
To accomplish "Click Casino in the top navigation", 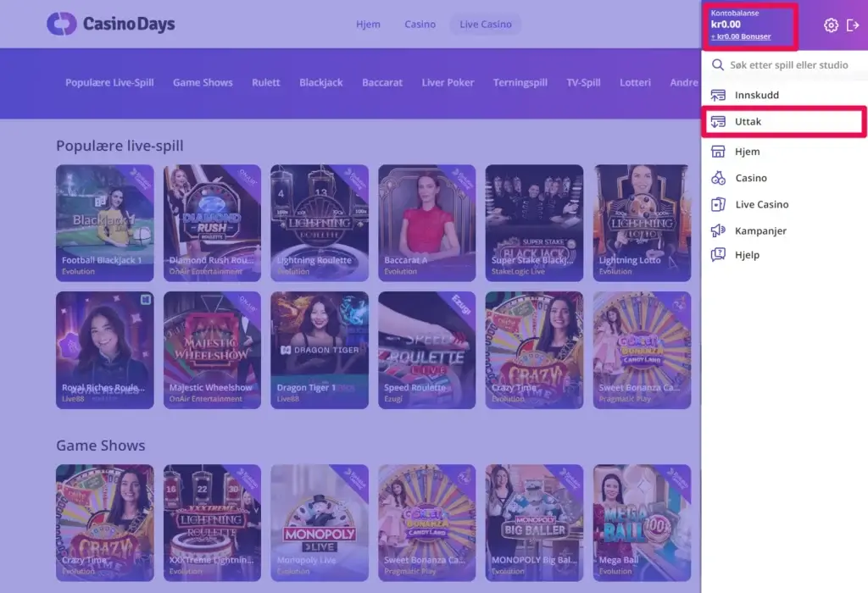I will tap(420, 25).
